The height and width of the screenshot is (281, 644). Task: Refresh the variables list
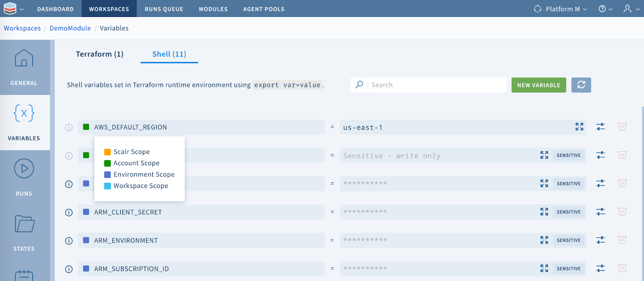[581, 85]
